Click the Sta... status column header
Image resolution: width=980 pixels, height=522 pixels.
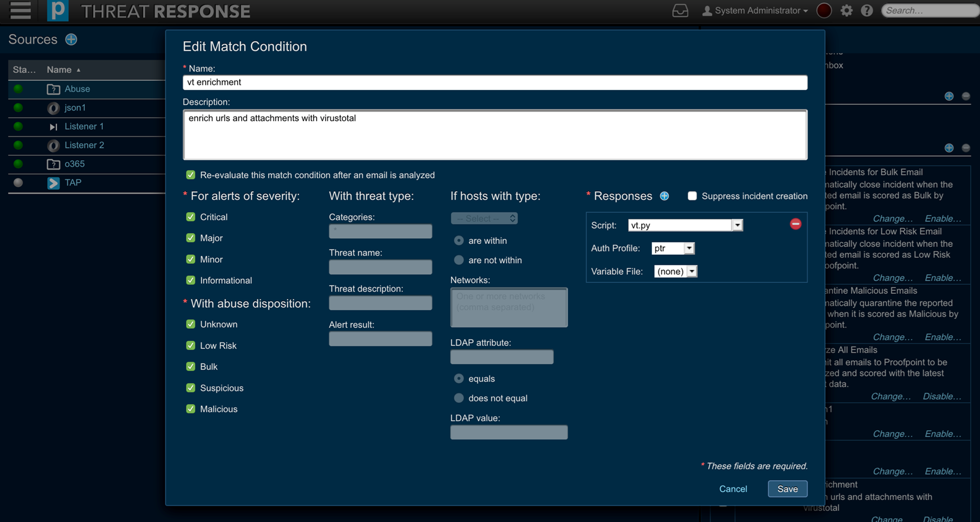tap(24, 70)
